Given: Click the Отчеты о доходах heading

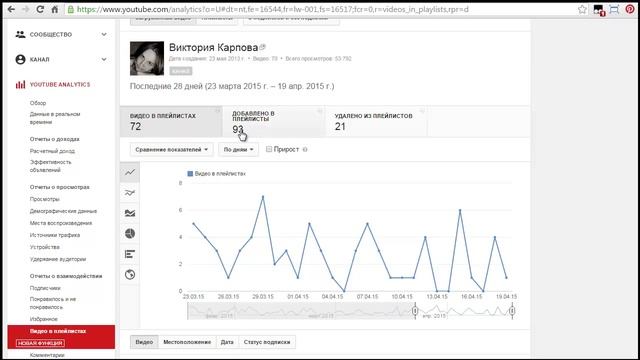Looking at the screenshot, I should [x=55, y=139].
